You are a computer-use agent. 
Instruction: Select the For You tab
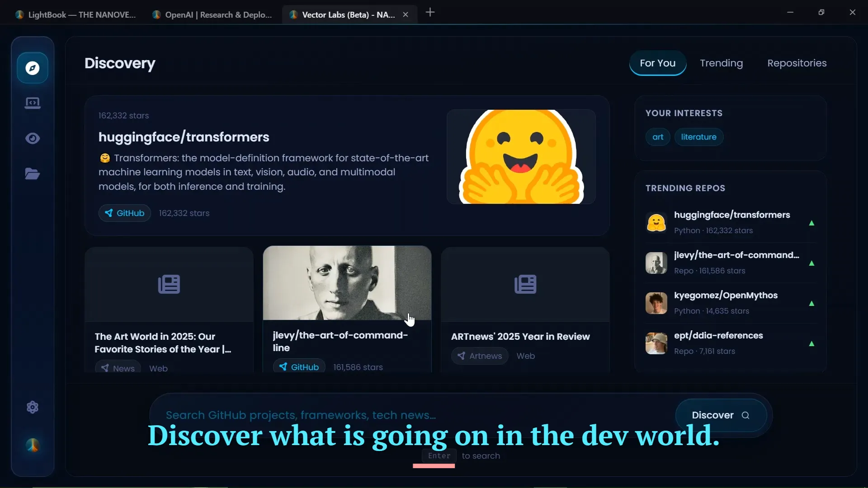point(658,63)
